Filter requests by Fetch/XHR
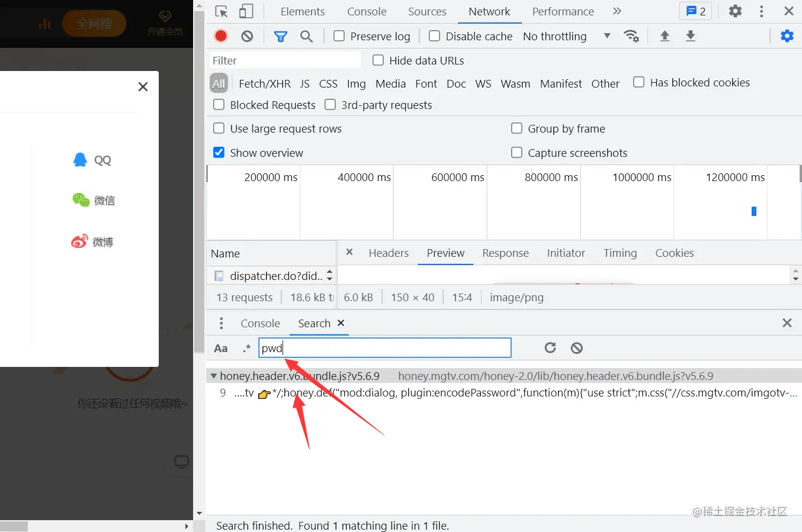The width and height of the screenshot is (802, 532). [x=264, y=83]
